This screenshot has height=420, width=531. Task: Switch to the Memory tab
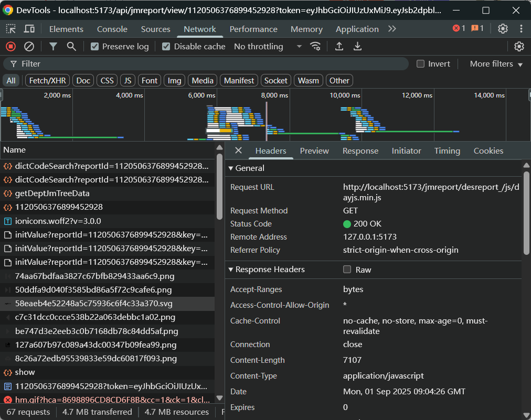tap(306, 29)
